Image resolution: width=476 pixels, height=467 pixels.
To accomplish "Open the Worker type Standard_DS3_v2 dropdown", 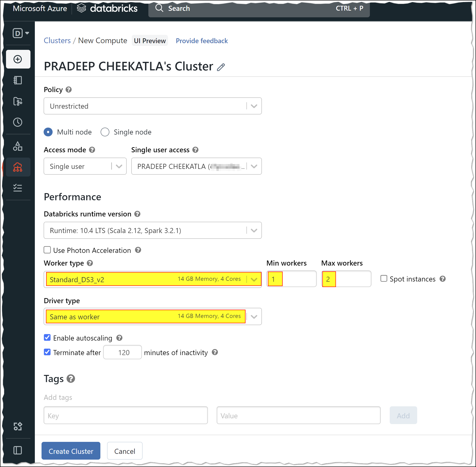I will (x=153, y=279).
